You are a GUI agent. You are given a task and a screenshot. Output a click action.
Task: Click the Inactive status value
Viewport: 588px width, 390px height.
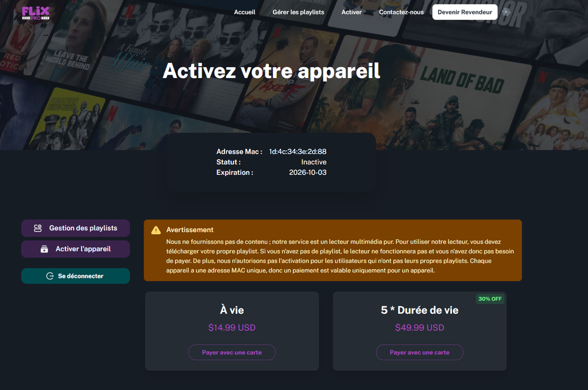[314, 162]
